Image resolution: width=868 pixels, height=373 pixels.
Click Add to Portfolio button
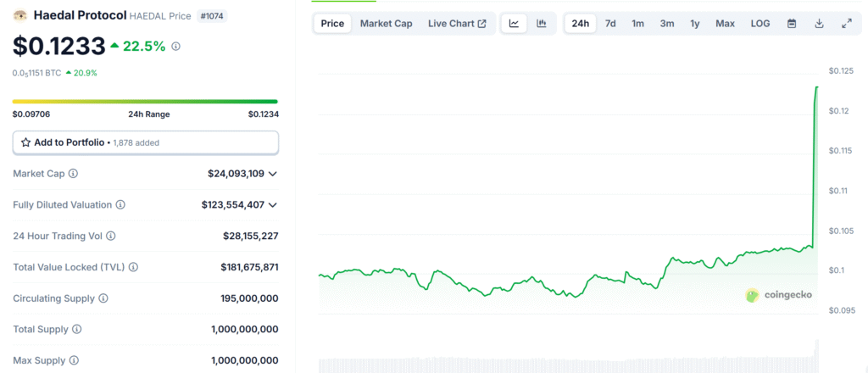click(145, 142)
